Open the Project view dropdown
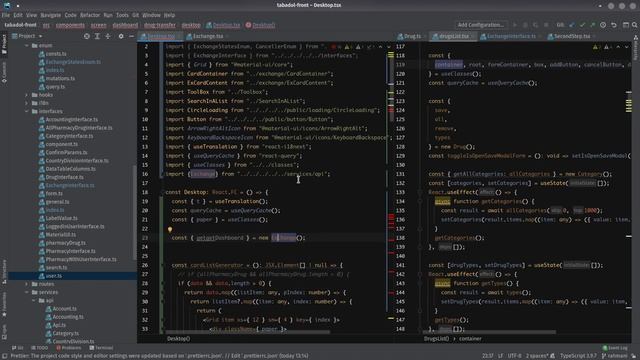This screenshot has width=640, height=360. coord(27,36)
